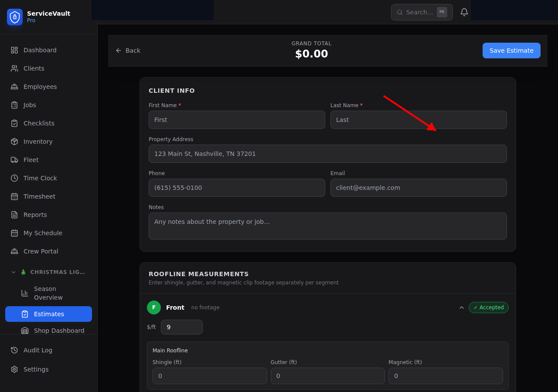Open the Dashboard sidebar icon

(x=14, y=50)
